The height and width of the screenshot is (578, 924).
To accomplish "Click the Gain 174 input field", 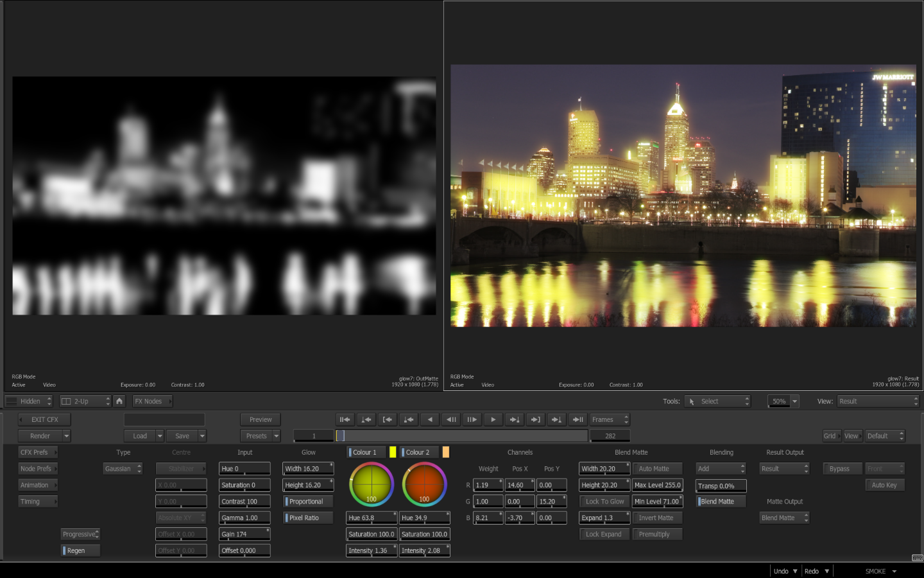I will tap(244, 534).
